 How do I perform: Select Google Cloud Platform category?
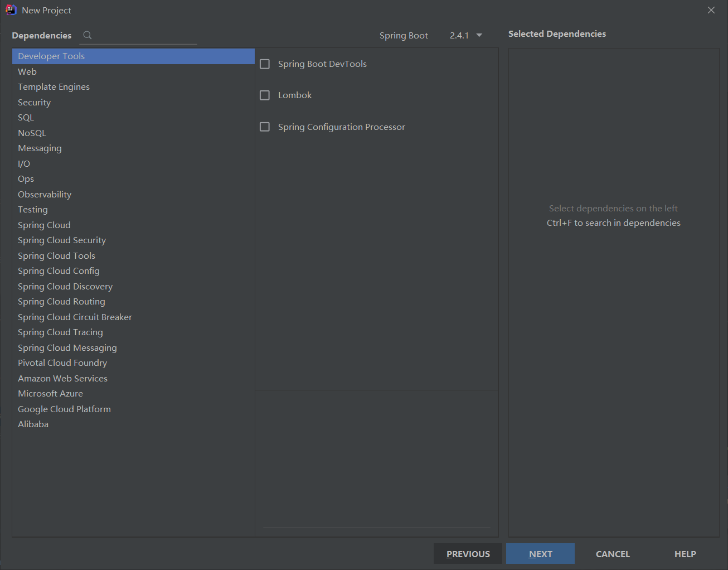point(133,409)
